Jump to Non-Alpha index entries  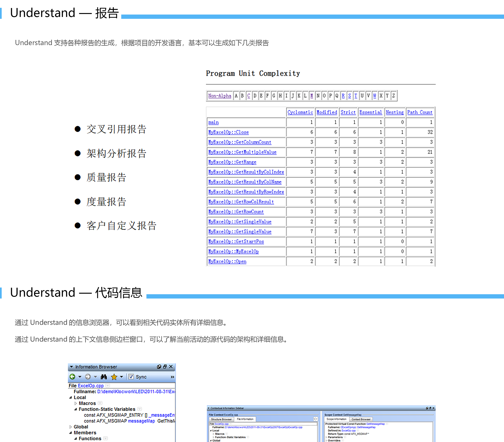tap(220, 96)
